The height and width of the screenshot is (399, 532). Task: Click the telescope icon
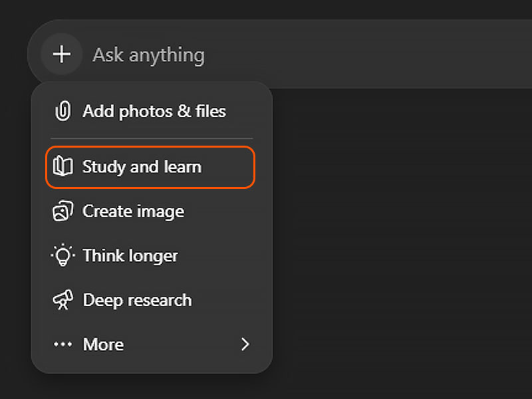(63, 301)
